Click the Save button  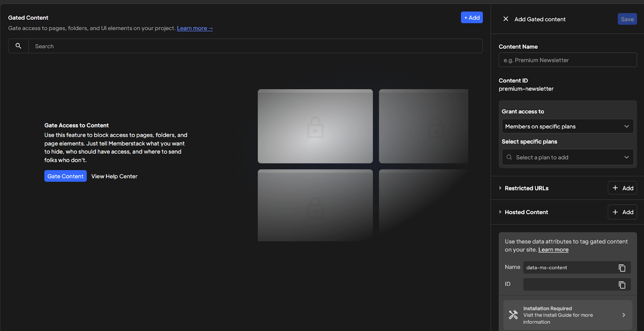tap(627, 19)
